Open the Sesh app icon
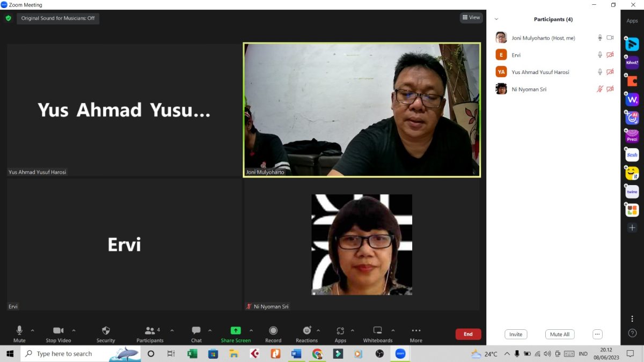This screenshot has width=644, height=362. [632, 155]
